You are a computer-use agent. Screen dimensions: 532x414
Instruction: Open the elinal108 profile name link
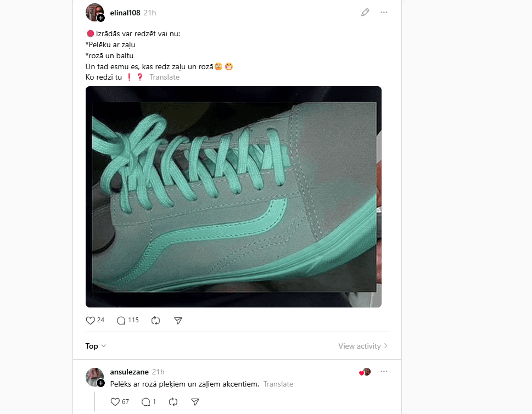pyautogui.click(x=125, y=13)
